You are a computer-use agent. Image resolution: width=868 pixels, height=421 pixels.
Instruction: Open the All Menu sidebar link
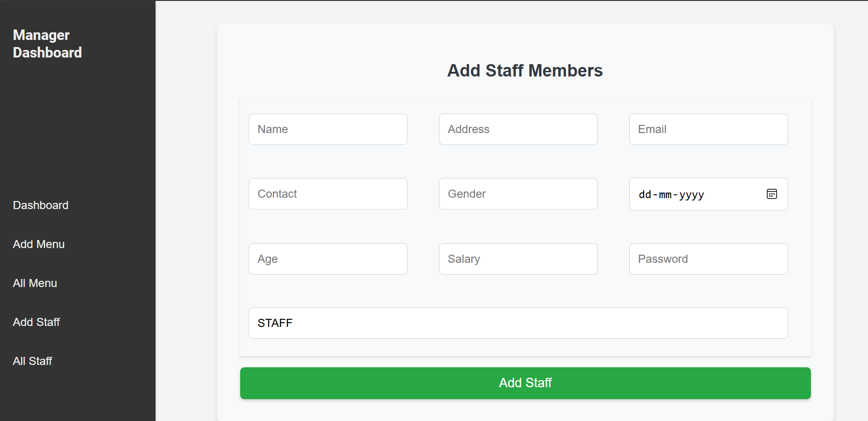point(35,283)
